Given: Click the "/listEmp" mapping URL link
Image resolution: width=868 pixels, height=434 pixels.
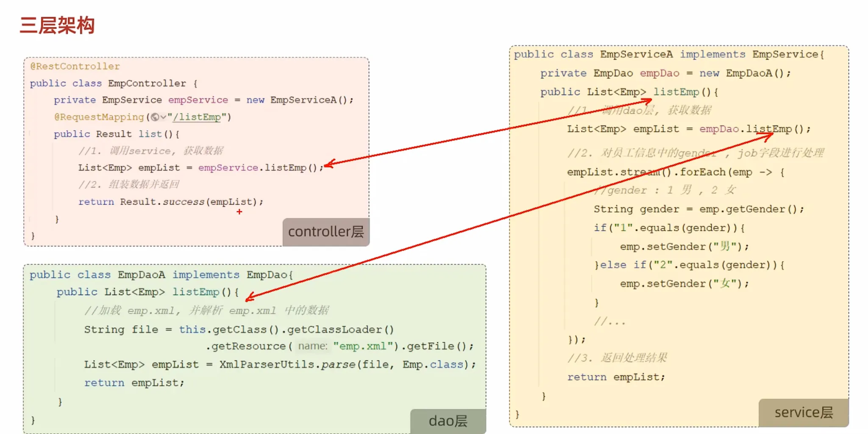Looking at the screenshot, I should click(x=197, y=117).
